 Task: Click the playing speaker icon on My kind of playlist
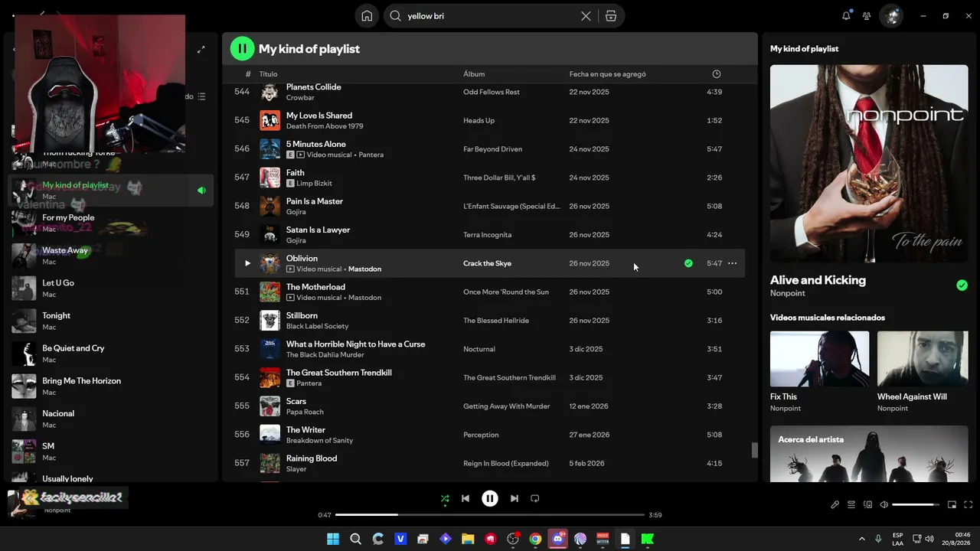(201, 191)
